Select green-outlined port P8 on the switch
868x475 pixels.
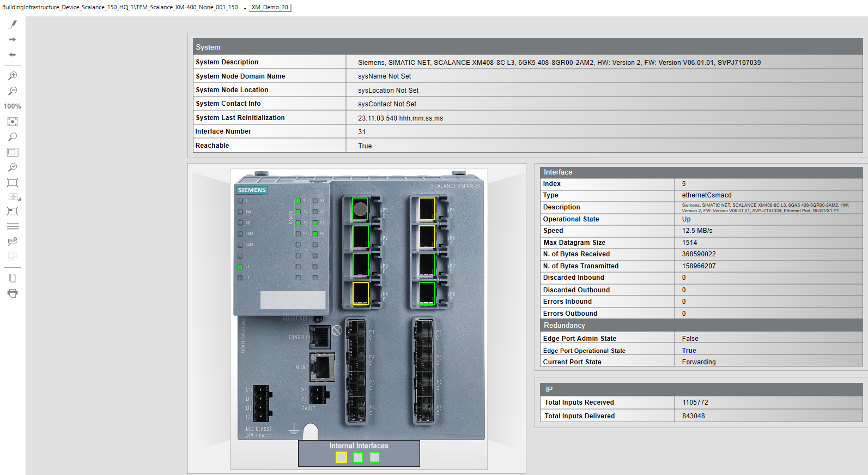[x=427, y=293]
